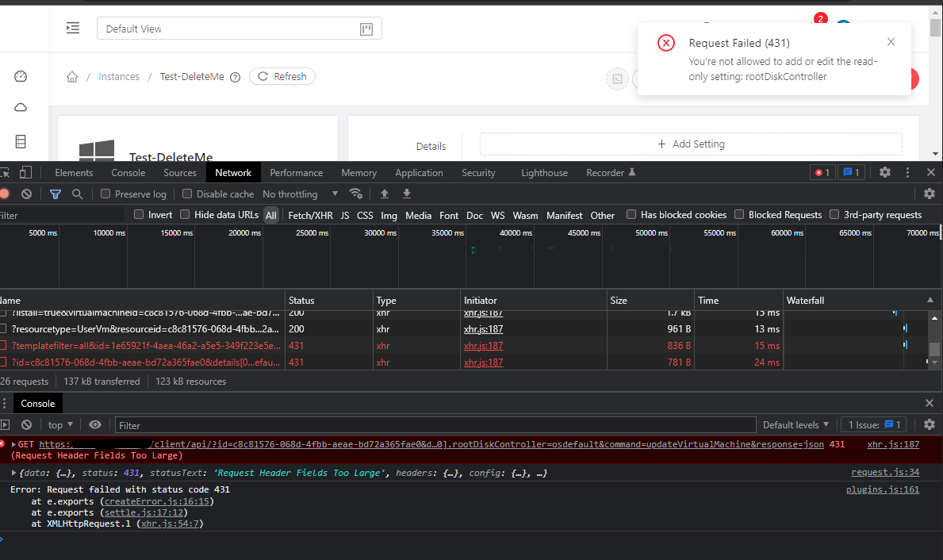
Task: Clear the network request log
Action: [26, 194]
